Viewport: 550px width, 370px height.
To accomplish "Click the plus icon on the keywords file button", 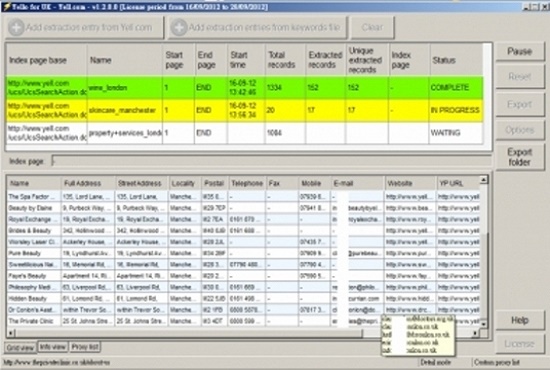I will point(179,27).
